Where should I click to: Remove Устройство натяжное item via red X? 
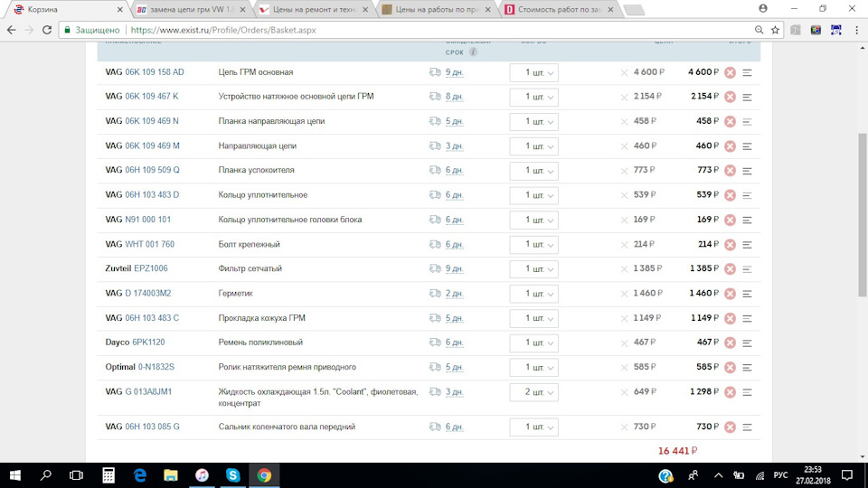[731, 97]
